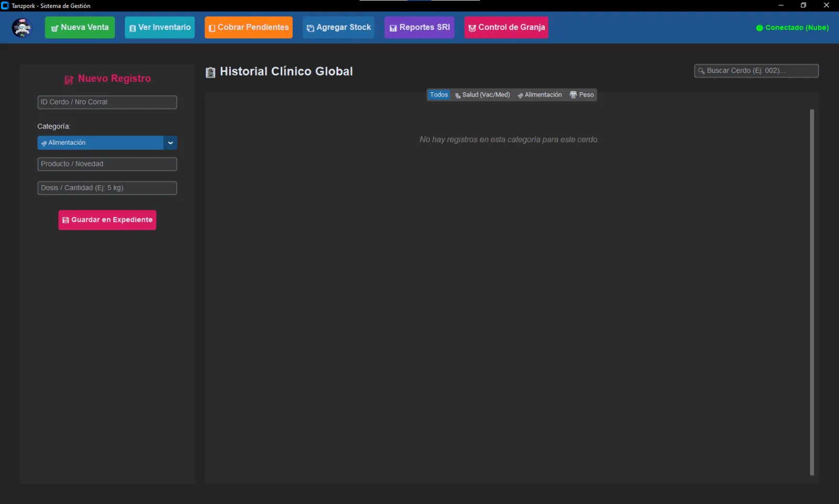Expand the Categoría dropdown arrow
Image resolution: width=839 pixels, height=504 pixels.
(x=170, y=143)
